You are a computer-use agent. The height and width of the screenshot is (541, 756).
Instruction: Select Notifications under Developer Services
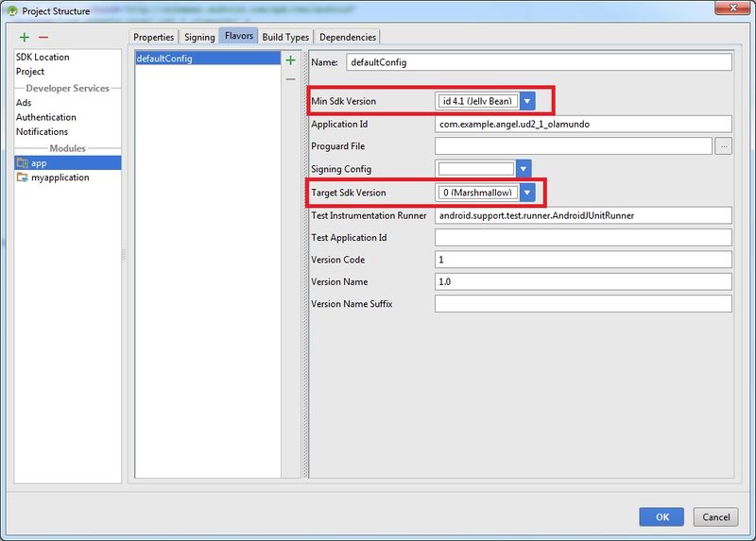coord(67,131)
